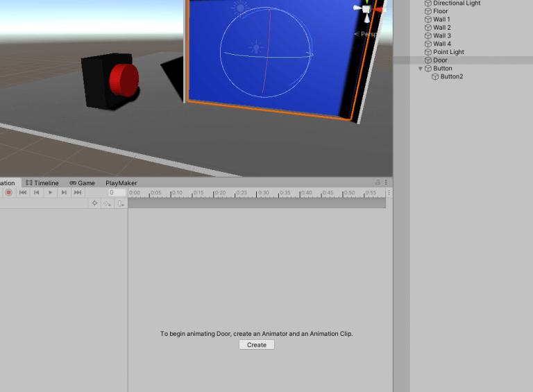This screenshot has height=392, width=533.
Task: Go to first keyframe
Action: (x=23, y=193)
